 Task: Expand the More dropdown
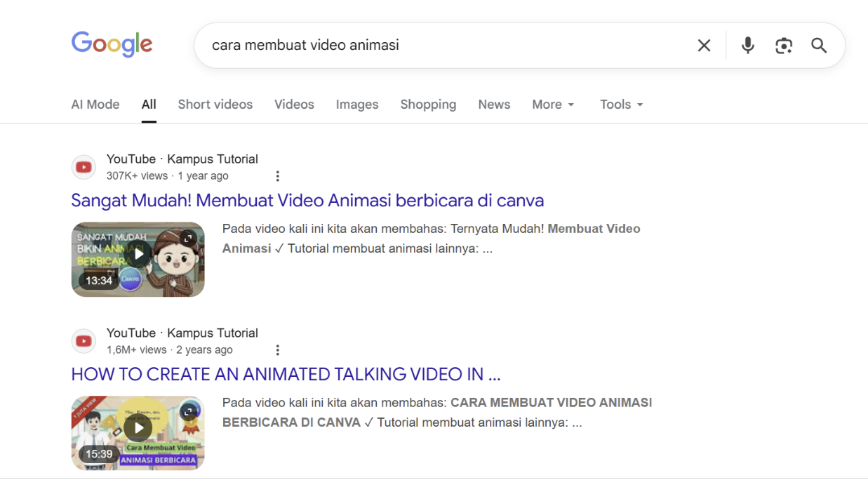553,105
